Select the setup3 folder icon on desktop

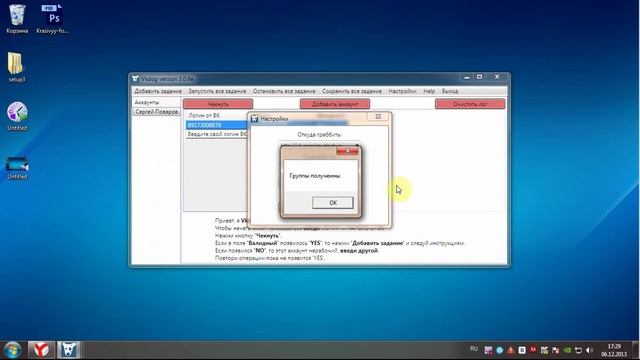tap(16, 67)
